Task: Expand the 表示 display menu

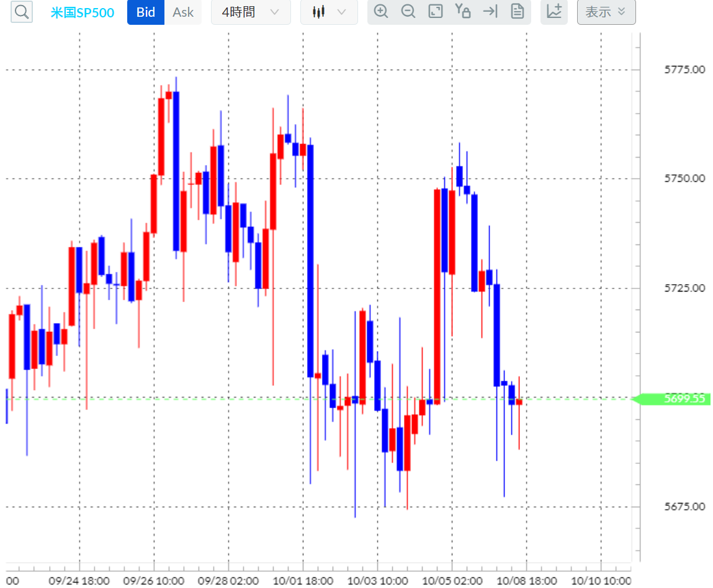Action: pos(606,12)
